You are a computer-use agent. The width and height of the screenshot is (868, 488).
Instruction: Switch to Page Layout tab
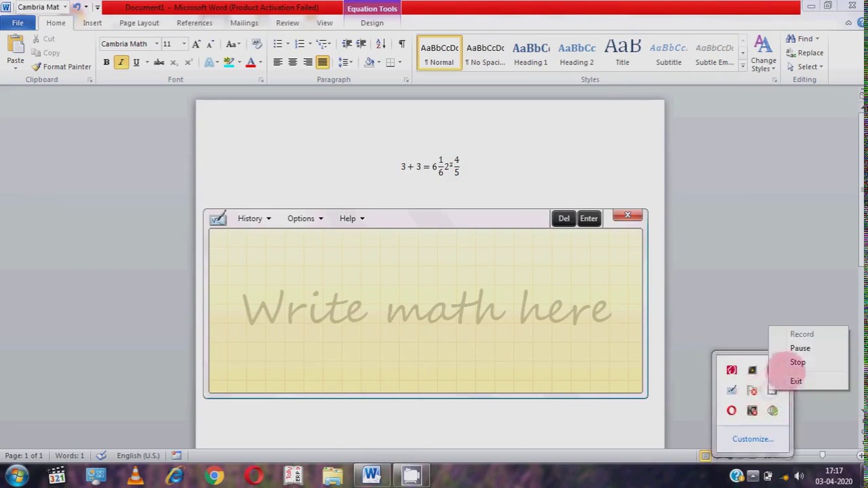[x=139, y=23]
